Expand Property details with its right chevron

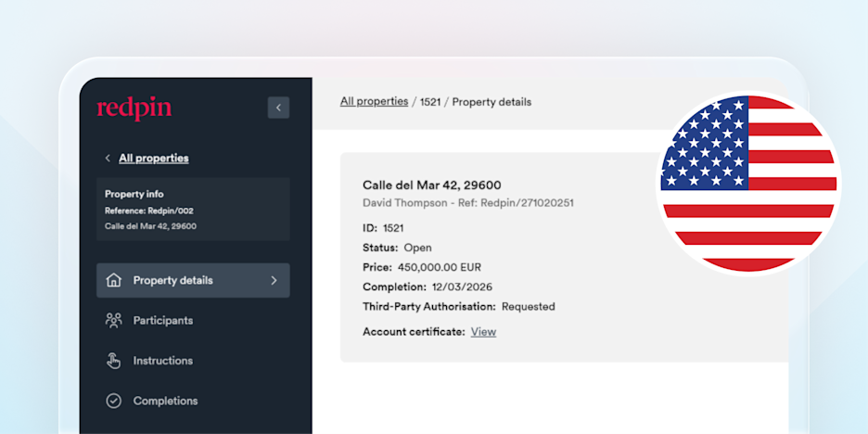tap(274, 280)
